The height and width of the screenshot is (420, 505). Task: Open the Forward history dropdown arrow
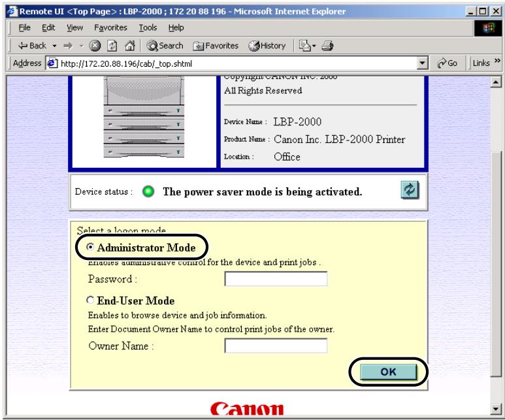pyautogui.click(x=81, y=46)
